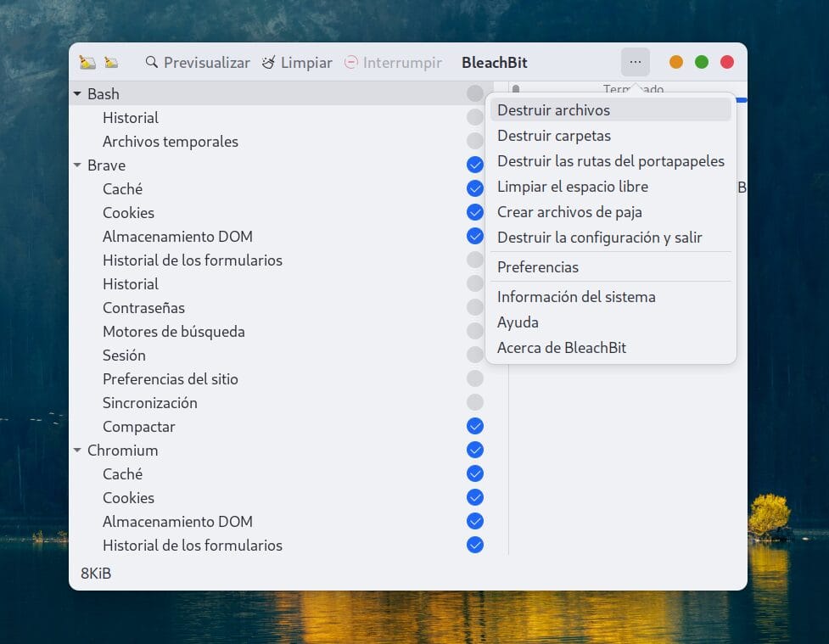Open Información del sistema
This screenshot has width=829, height=644.
pos(611,296)
